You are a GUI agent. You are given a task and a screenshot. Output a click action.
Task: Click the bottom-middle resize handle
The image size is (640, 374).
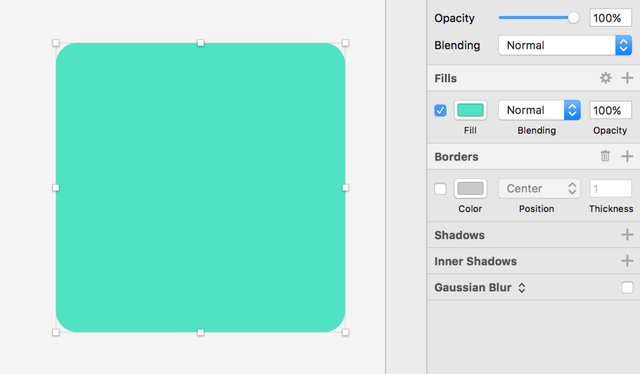coord(200,332)
